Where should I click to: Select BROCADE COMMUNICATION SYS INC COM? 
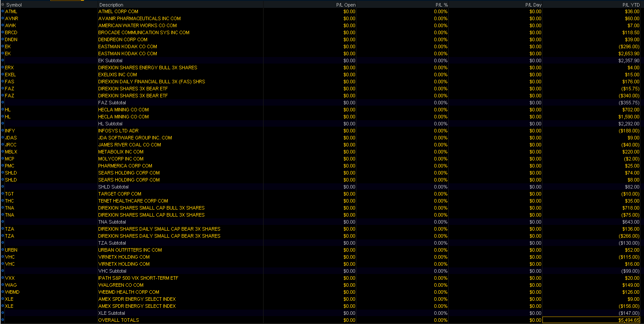[x=144, y=32]
